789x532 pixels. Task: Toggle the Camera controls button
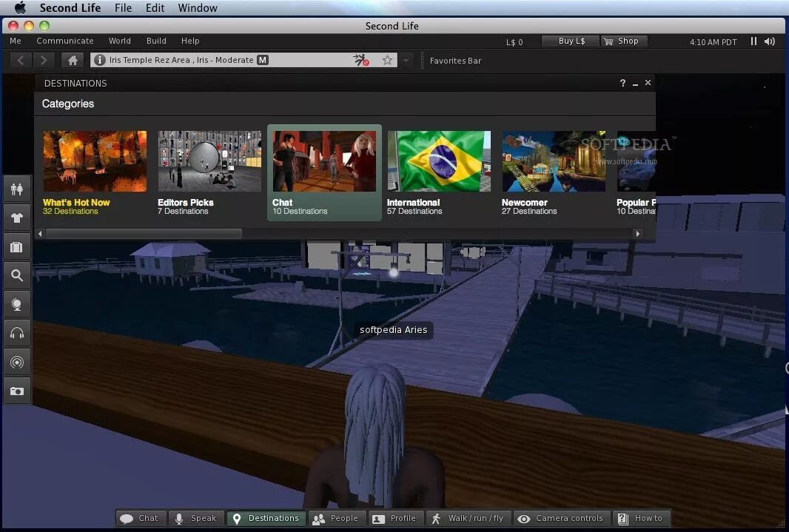[x=560, y=519]
